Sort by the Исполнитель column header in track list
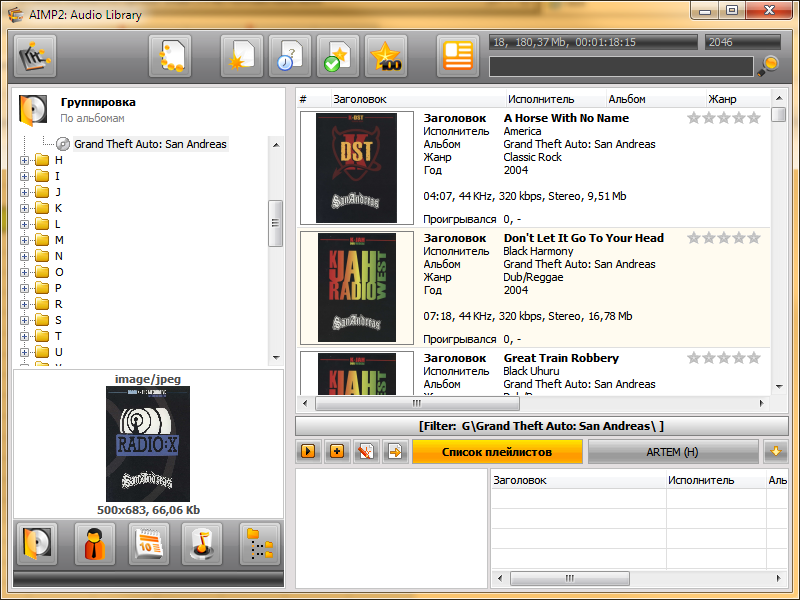 (x=555, y=99)
